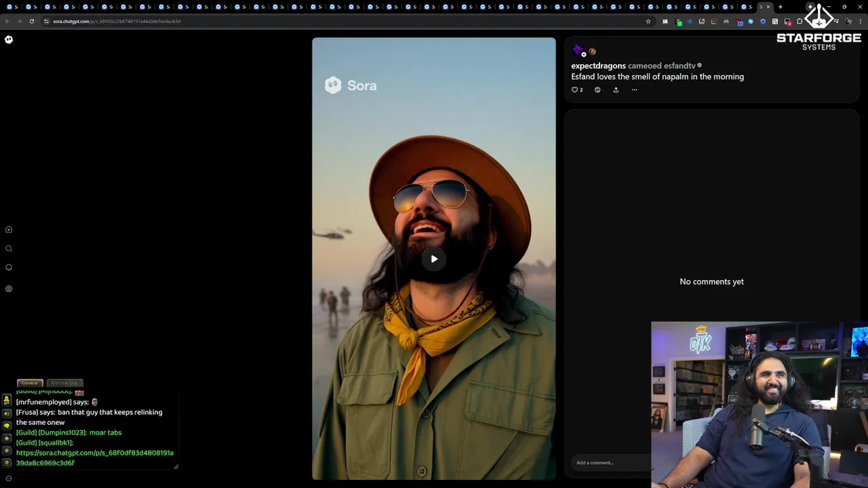Switch to the General chat tab

29,383
